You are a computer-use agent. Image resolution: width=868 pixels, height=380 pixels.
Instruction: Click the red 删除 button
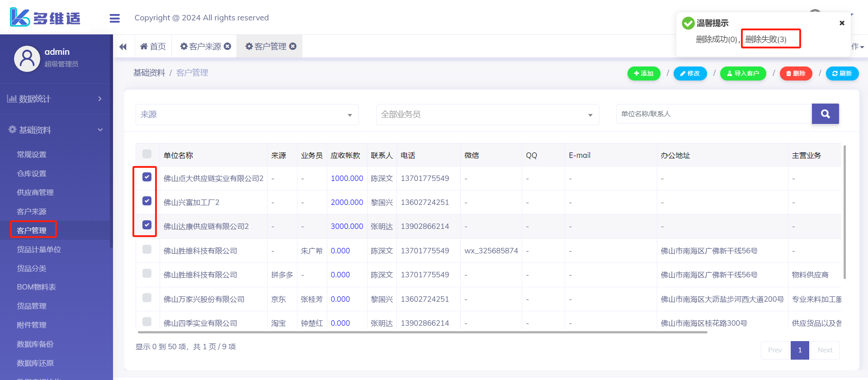[x=796, y=73]
